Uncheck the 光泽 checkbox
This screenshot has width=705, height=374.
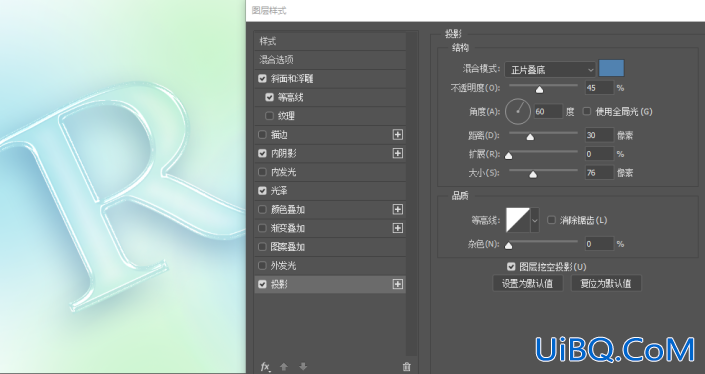click(x=263, y=191)
